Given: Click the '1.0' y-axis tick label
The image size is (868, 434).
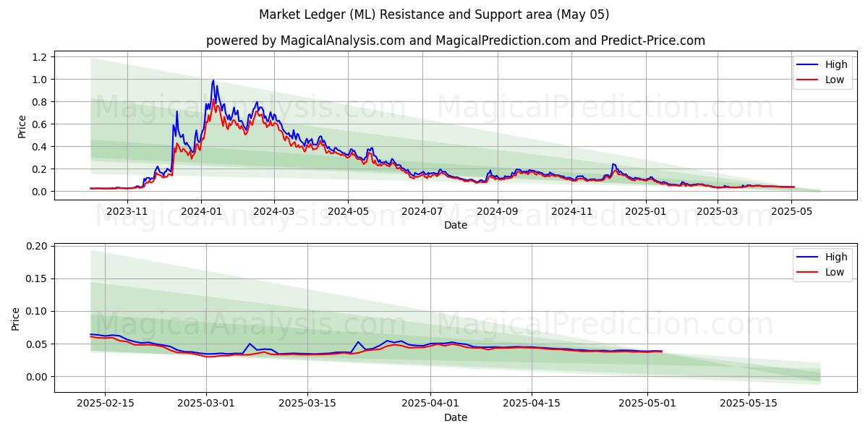Looking at the screenshot, I should [x=40, y=80].
